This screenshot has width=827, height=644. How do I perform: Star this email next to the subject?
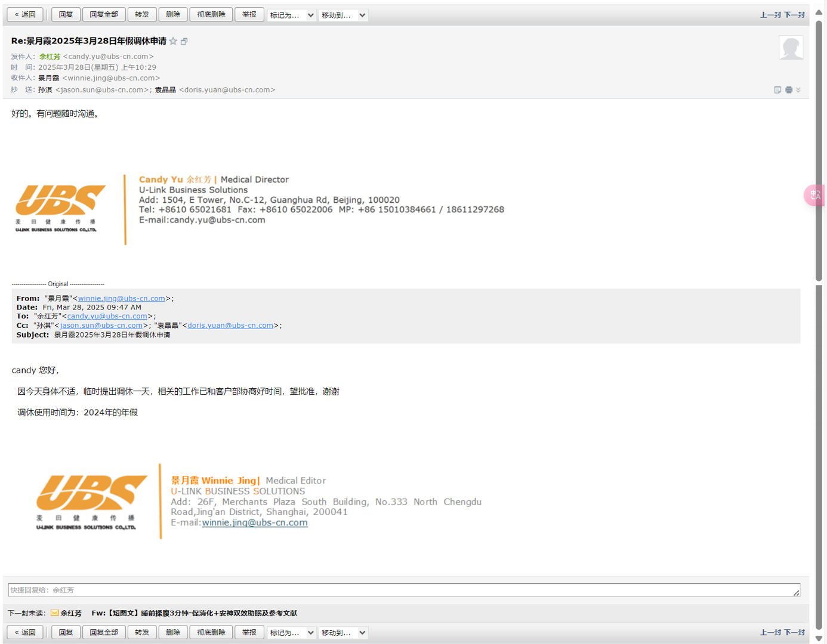(173, 41)
